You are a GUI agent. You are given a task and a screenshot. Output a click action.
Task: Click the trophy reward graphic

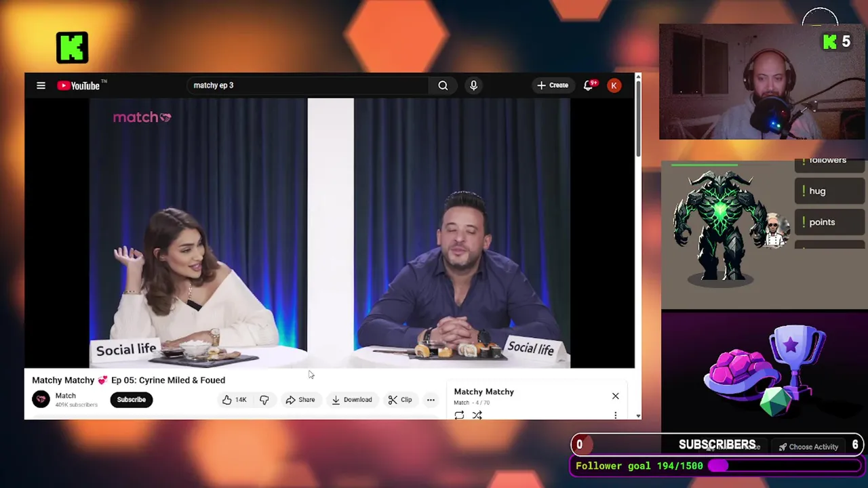797,363
